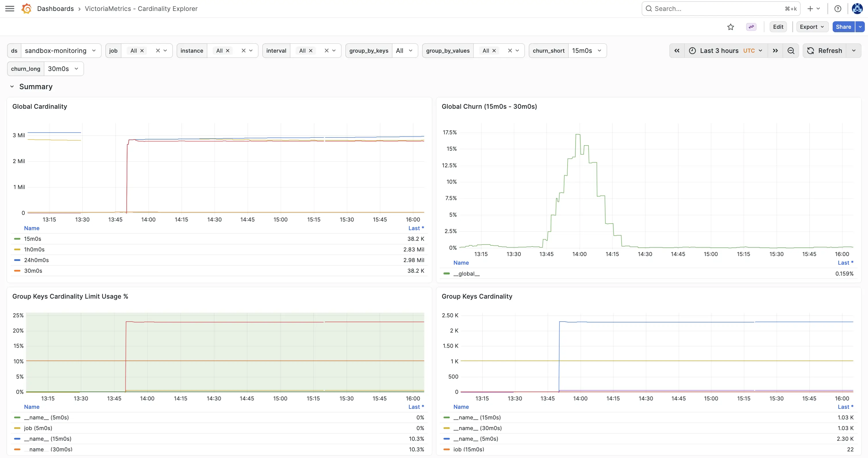This screenshot has width=868, height=458.
Task: Go to Dashboards breadcrumb
Action: [55, 9]
